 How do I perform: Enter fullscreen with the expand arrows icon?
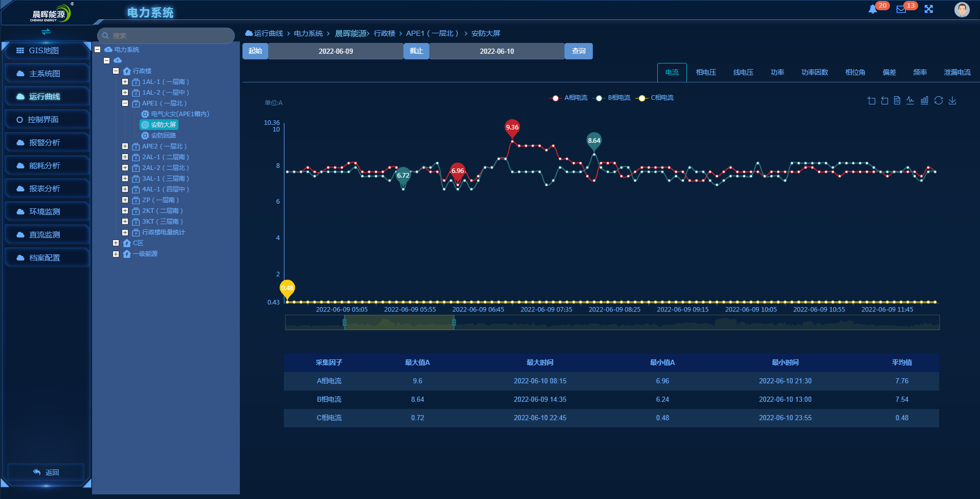point(929,9)
